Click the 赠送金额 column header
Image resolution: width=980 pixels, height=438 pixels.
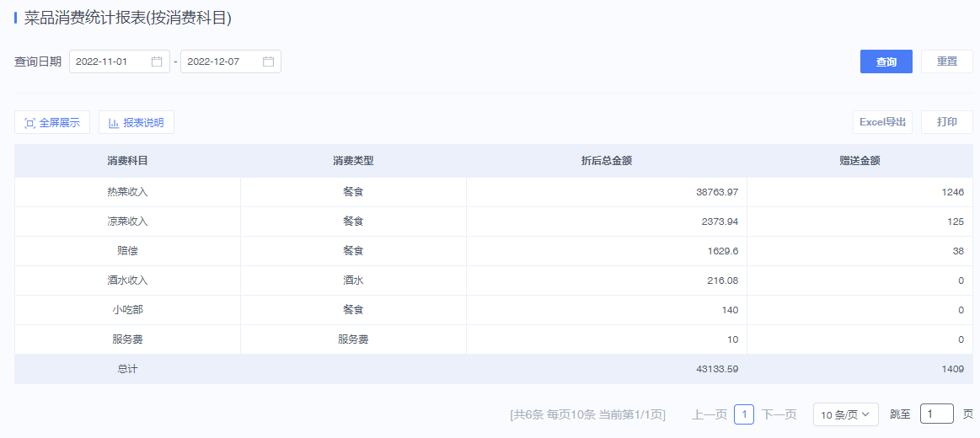(x=860, y=161)
